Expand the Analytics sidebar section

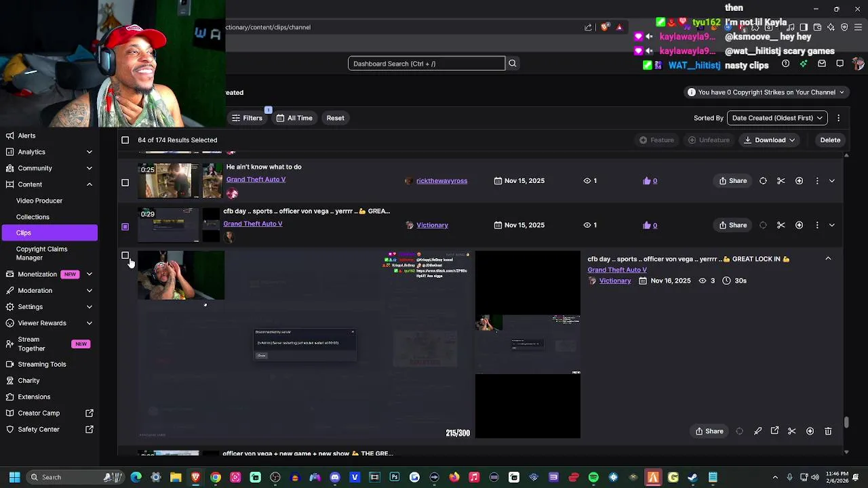[x=89, y=152]
